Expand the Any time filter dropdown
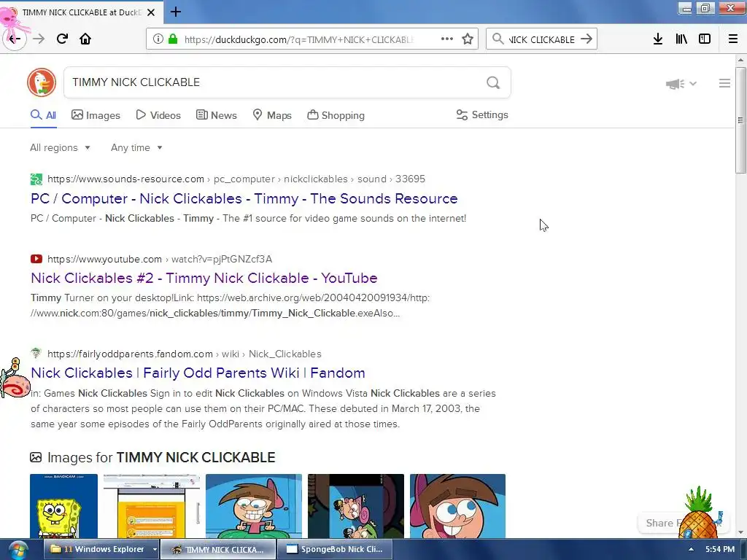 136,147
